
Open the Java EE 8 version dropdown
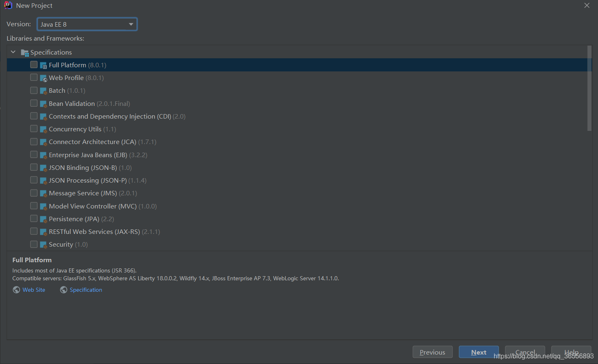(87, 24)
